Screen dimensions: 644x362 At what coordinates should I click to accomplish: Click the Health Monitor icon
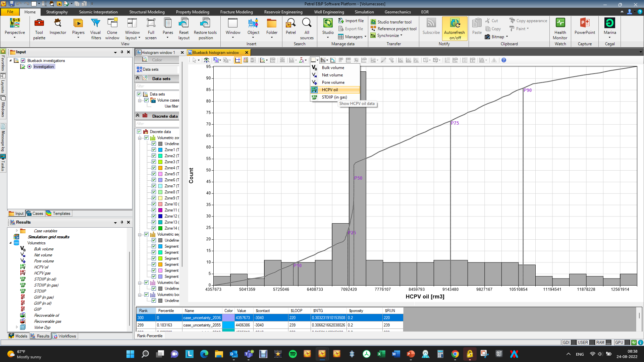tap(560, 23)
